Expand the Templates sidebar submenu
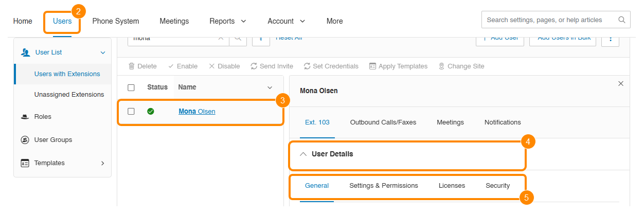The height and width of the screenshot is (214, 644). [x=102, y=163]
